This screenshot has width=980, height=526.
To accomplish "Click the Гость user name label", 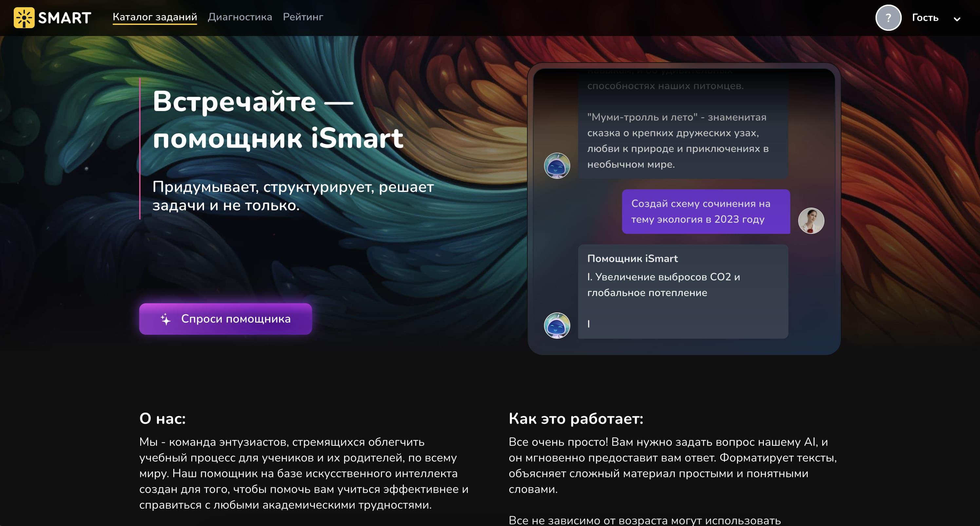I will [x=925, y=17].
